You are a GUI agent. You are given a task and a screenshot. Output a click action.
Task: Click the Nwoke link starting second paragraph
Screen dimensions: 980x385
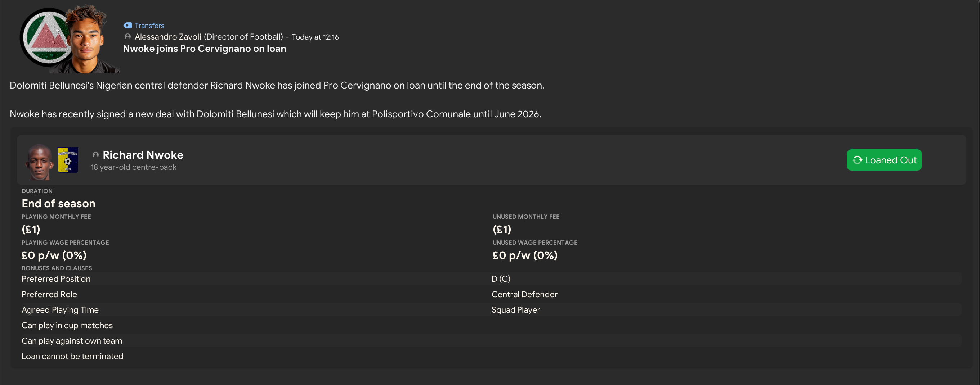pyautogui.click(x=24, y=114)
